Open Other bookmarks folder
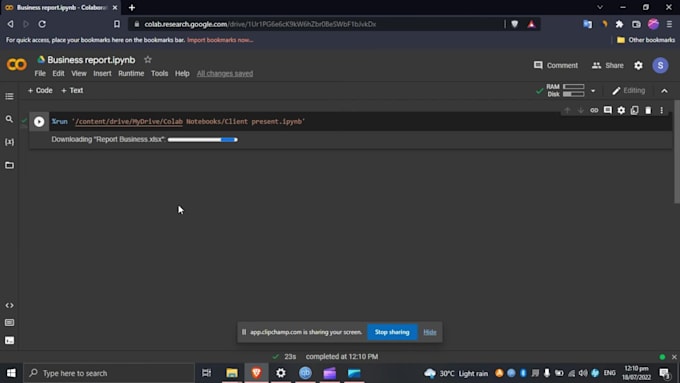 tap(646, 40)
